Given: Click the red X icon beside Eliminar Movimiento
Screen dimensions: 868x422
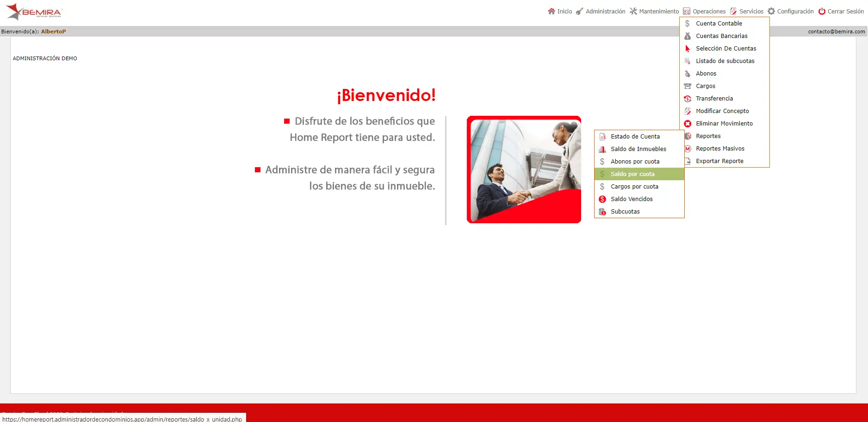Looking at the screenshot, I should point(688,124).
